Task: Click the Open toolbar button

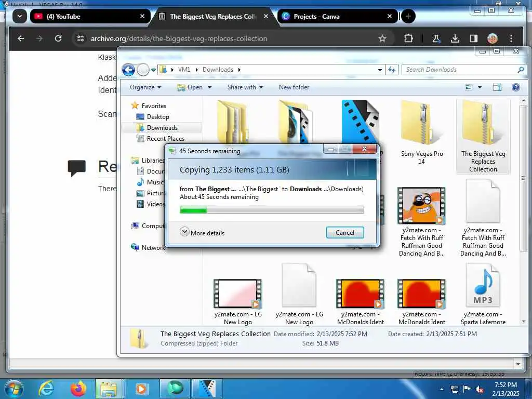Action: [190, 87]
